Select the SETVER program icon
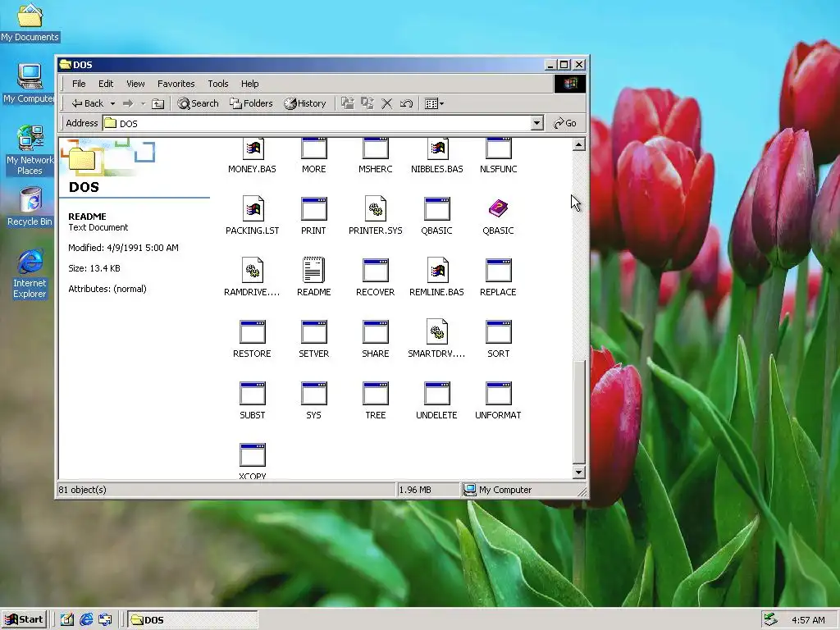This screenshot has height=630, width=840. pyautogui.click(x=314, y=332)
